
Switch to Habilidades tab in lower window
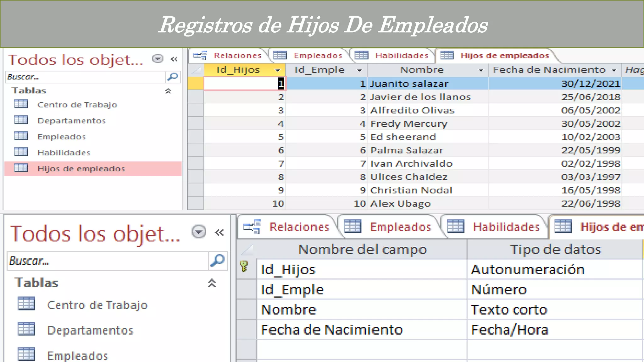(x=494, y=227)
